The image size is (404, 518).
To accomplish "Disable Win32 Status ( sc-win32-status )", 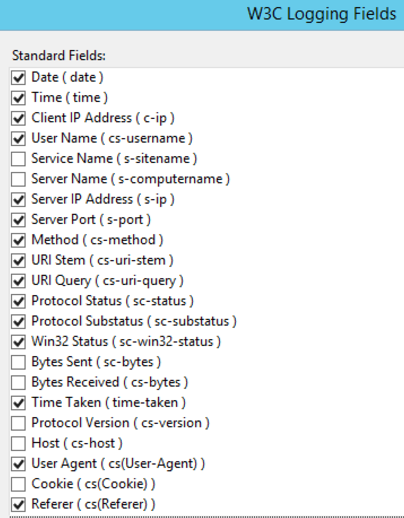I will [18, 342].
